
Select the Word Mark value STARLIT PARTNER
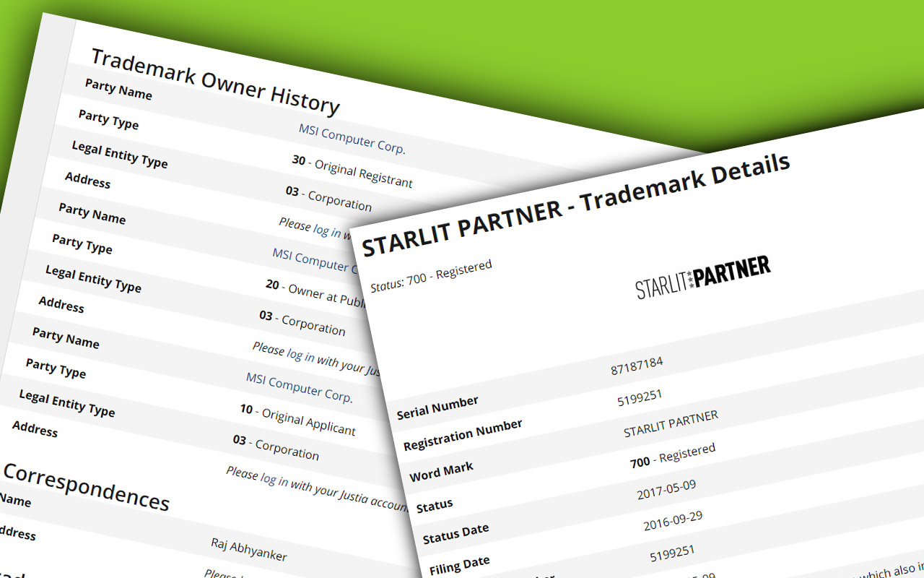[671, 424]
